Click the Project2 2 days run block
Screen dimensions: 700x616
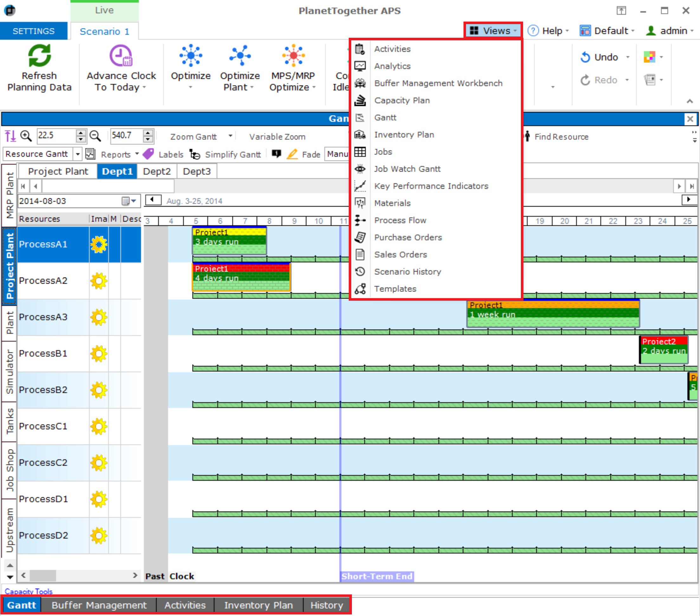click(664, 350)
